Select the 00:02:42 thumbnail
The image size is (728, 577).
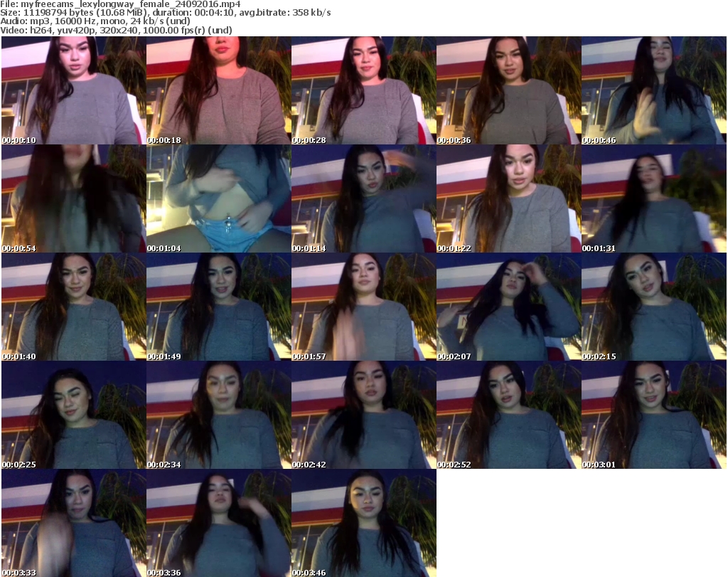point(364,414)
